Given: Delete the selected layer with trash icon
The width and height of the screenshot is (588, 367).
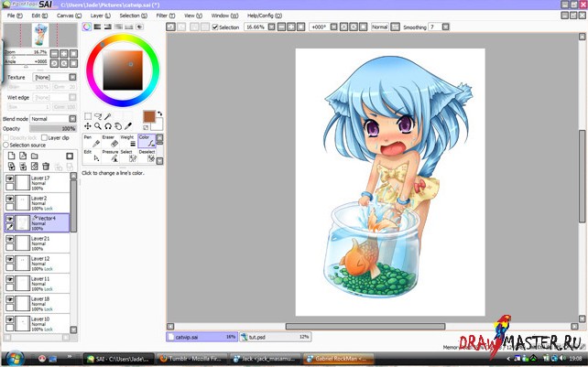Looking at the screenshot, I should (46, 166).
